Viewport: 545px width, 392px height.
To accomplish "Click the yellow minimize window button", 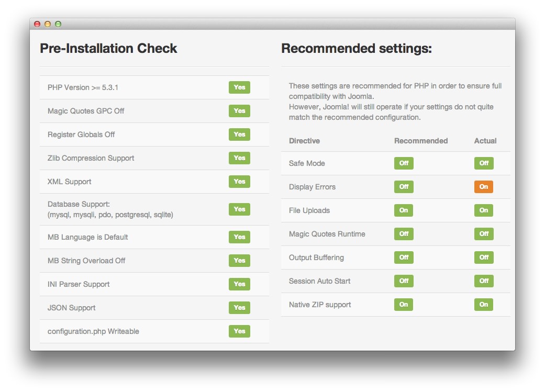I will (48, 24).
